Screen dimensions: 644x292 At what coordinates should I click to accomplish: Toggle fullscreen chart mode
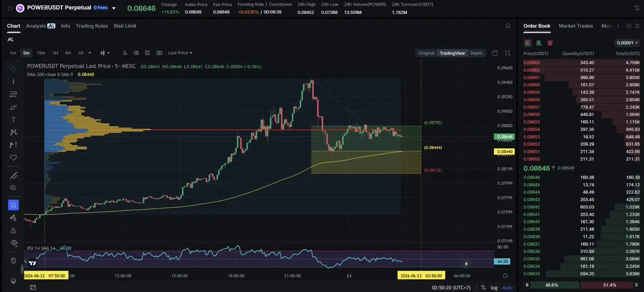coord(508,53)
